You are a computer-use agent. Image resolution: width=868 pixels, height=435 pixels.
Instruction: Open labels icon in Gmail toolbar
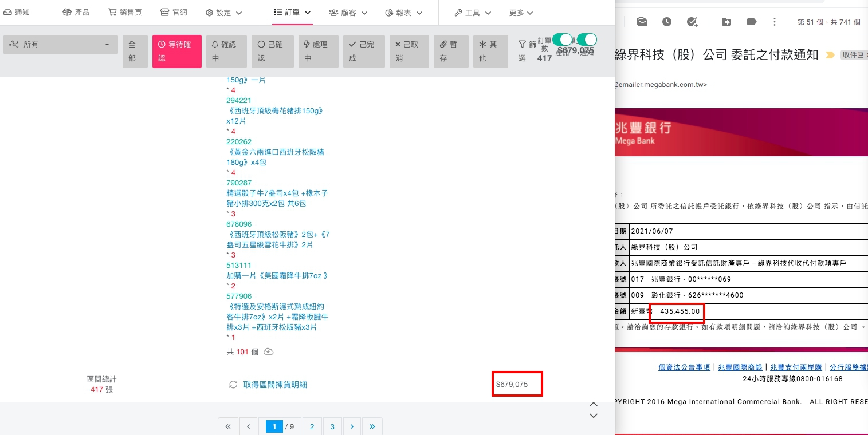(752, 22)
